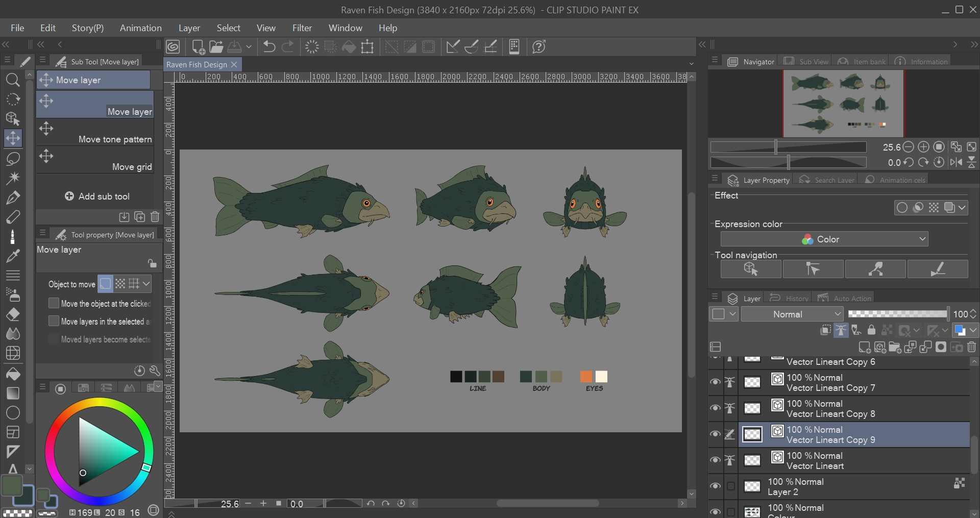The width and height of the screenshot is (980, 518).
Task: Select the main foreground color swatch
Action: click(12, 485)
